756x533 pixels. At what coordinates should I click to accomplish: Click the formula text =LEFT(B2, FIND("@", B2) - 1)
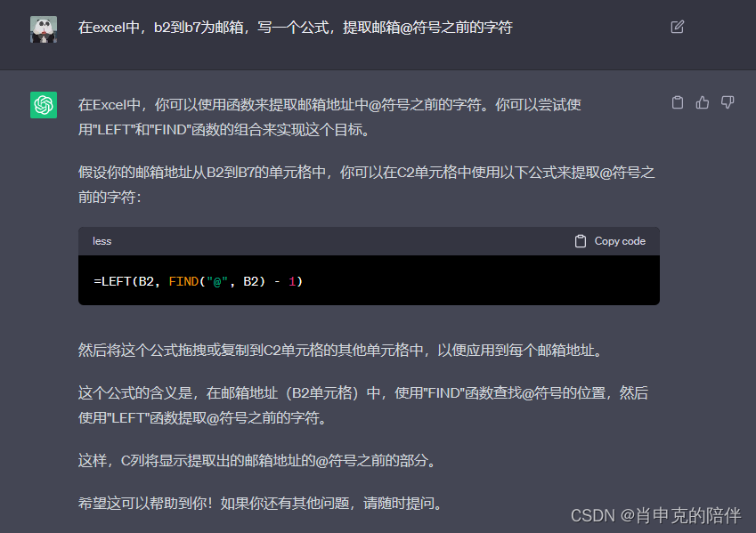click(199, 281)
